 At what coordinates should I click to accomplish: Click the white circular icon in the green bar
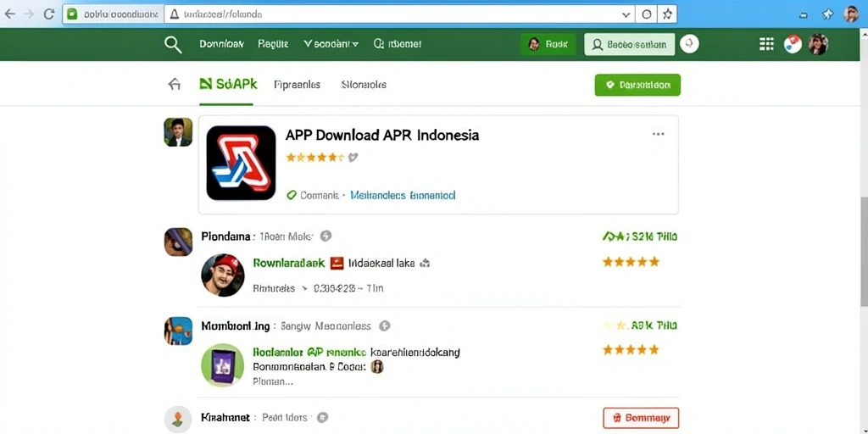[x=689, y=44]
